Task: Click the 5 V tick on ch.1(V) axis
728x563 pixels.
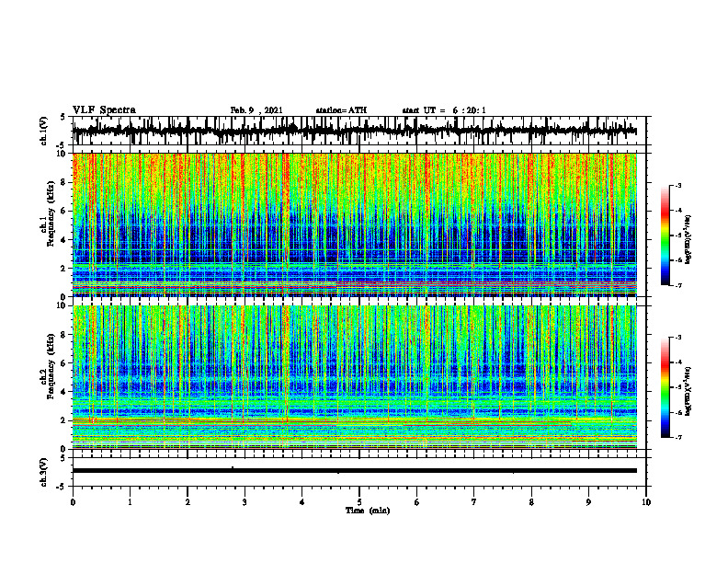Action: coord(63,118)
